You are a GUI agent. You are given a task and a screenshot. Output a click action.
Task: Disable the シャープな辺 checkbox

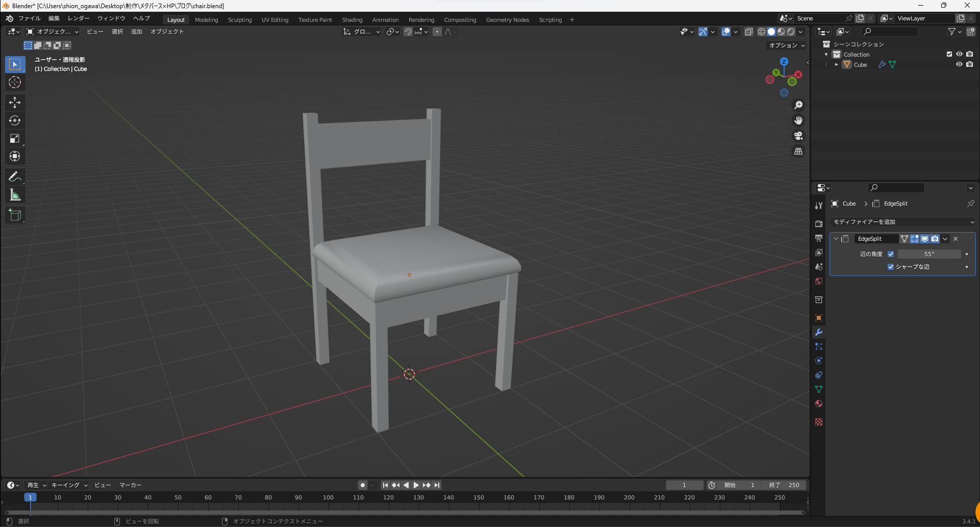891,267
